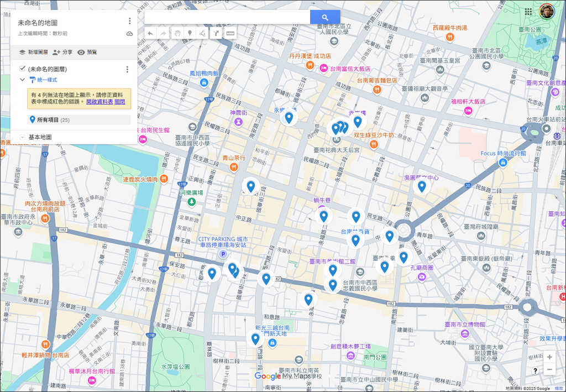Viewport: 566px width, 392px height.
Task: Select the add directions tool
Action: tap(216, 34)
